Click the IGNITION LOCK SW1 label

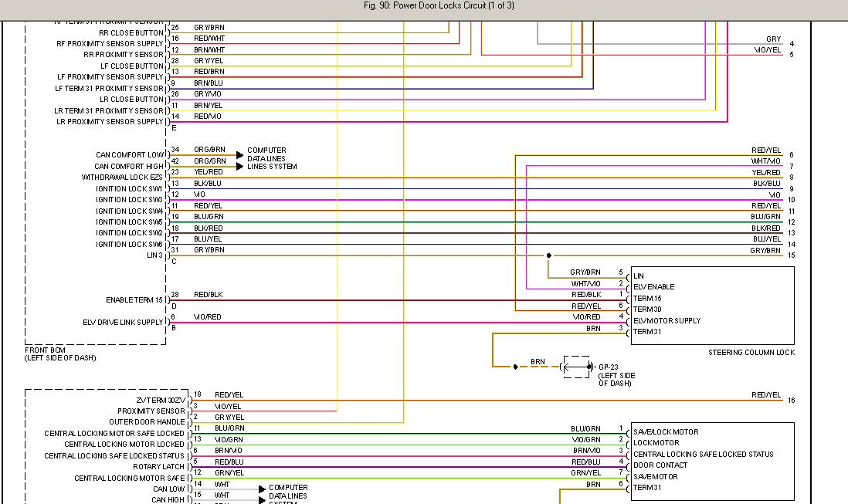pos(129,188)
